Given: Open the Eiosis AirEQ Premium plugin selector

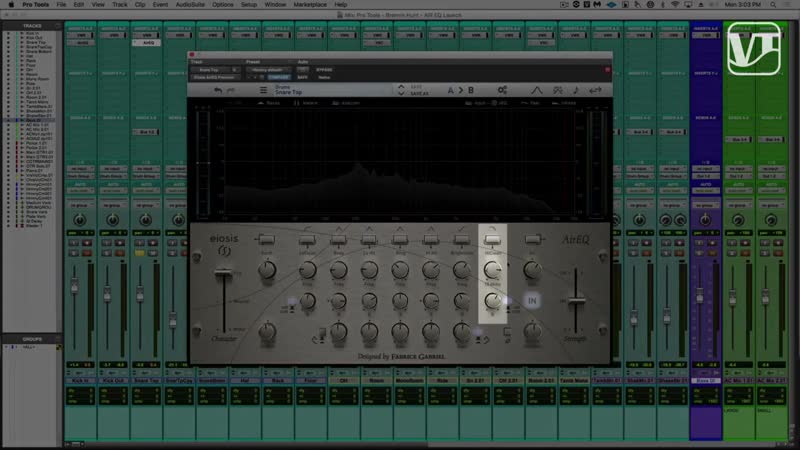Looking at the screenshot, I should coord(215,78).
